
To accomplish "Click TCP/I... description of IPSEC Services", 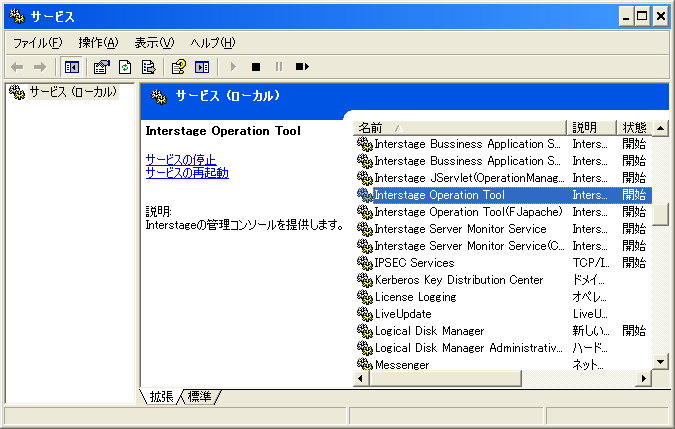I will point(591,263).
